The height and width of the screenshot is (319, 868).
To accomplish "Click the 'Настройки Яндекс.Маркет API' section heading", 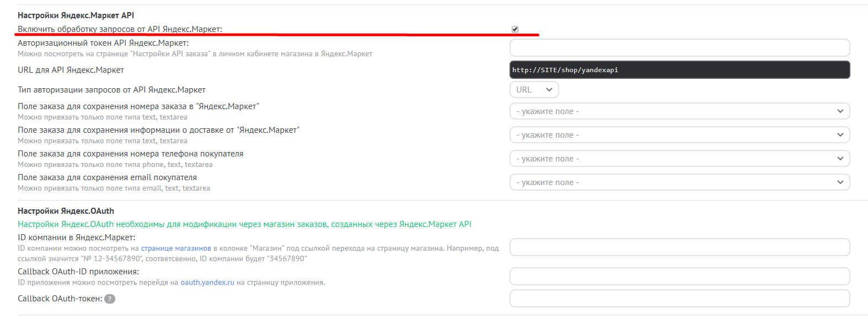I will pos(76,15).
